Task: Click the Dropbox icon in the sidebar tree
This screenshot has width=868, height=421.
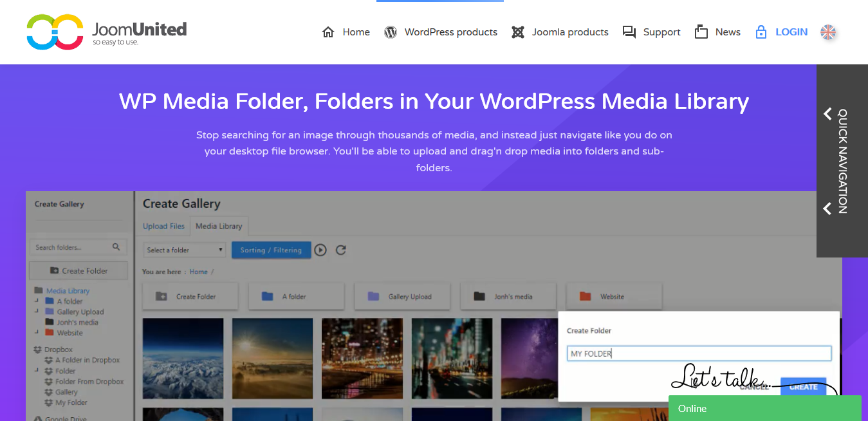Action: tap(38, 350)
